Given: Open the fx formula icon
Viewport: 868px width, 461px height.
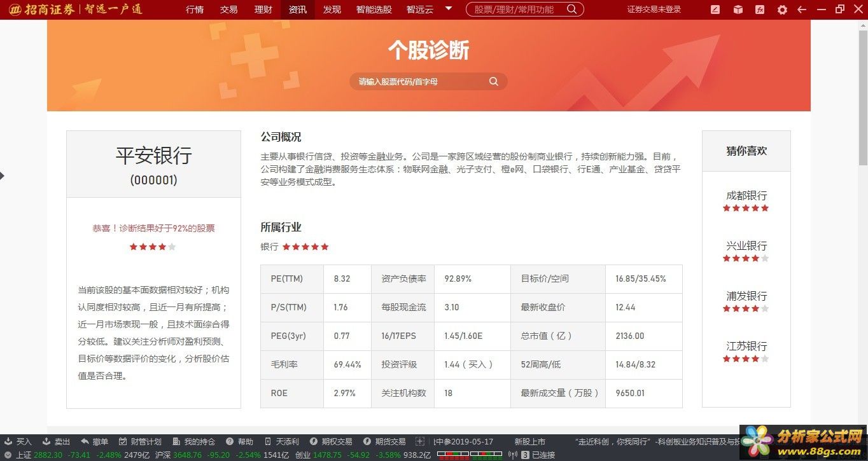Looking at the screenshot, I should pyautogui.click(x=760, y=10).
